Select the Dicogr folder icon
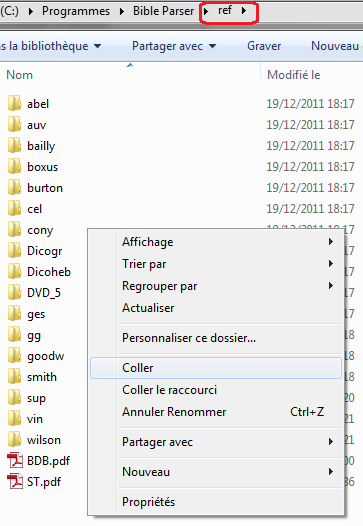Viewport: 363px width, 526px height. [14, 250]
